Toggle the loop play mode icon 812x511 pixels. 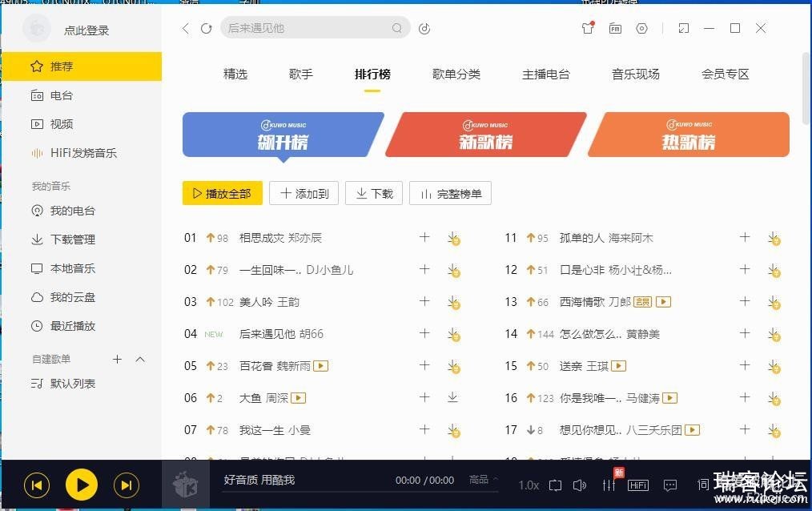(x=555, y=485)
